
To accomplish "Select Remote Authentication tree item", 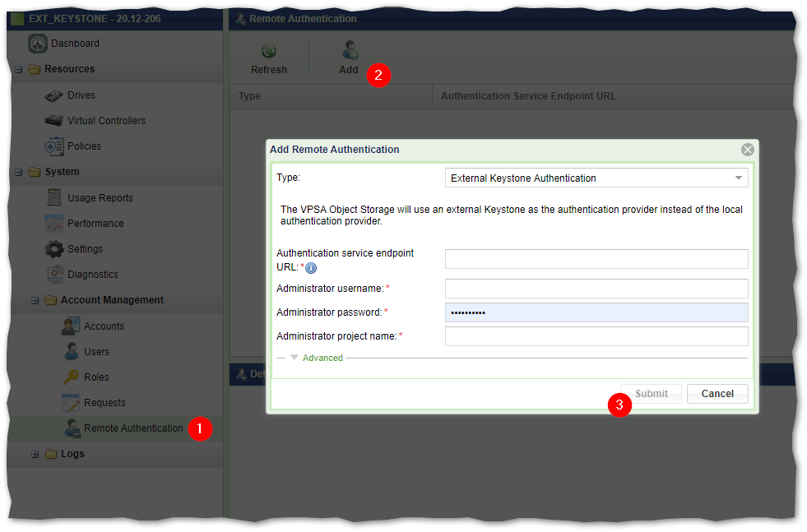I will tap(134, 428).
